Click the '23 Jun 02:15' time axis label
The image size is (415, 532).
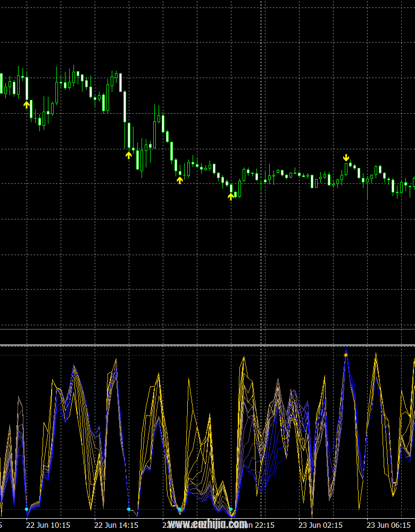tap(321, 525)
